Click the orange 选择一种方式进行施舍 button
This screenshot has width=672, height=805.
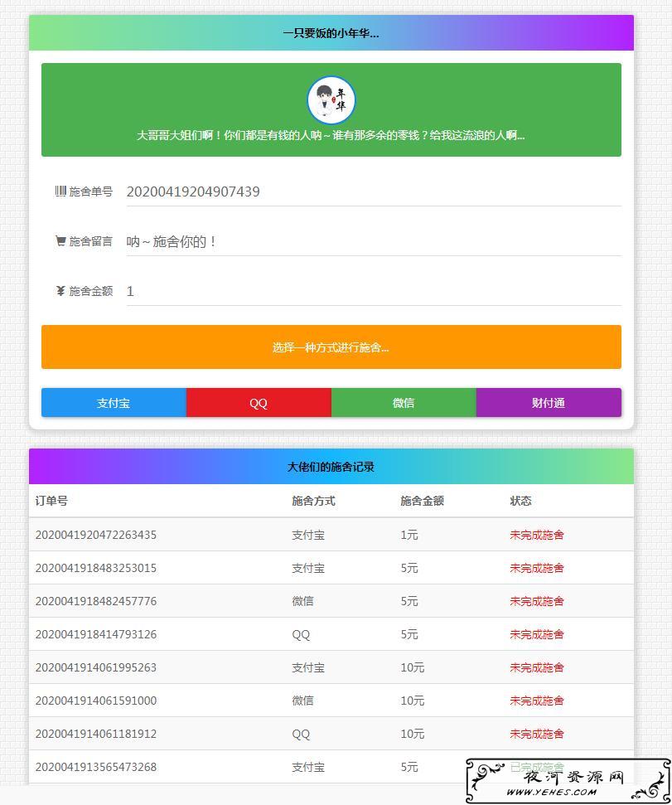point(331,347)
